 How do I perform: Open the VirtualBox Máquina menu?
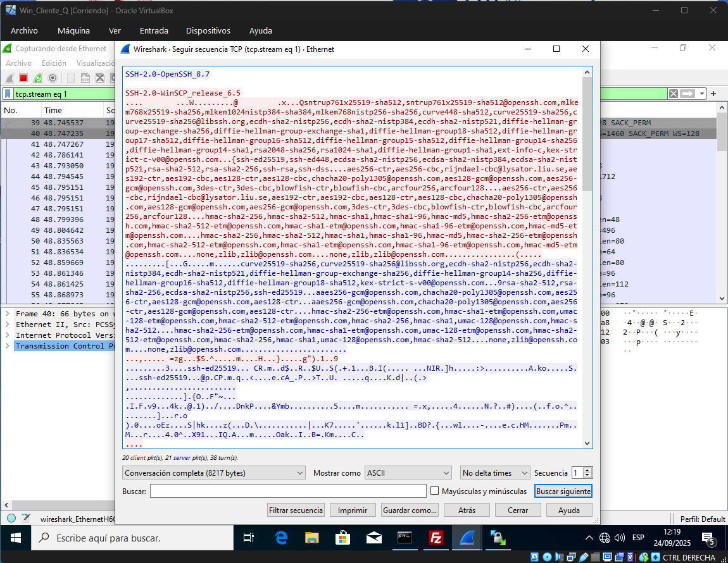pyautogui.click(x=74, y=30)
